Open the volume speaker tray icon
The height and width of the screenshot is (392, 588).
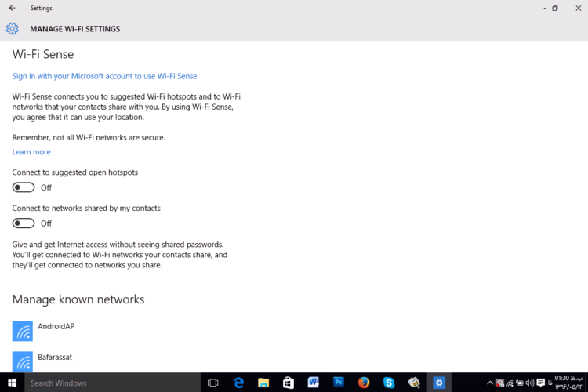click(x=529, y=383)
